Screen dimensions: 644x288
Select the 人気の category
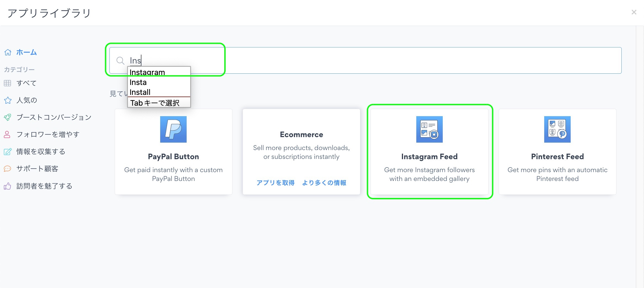point(27,100)
